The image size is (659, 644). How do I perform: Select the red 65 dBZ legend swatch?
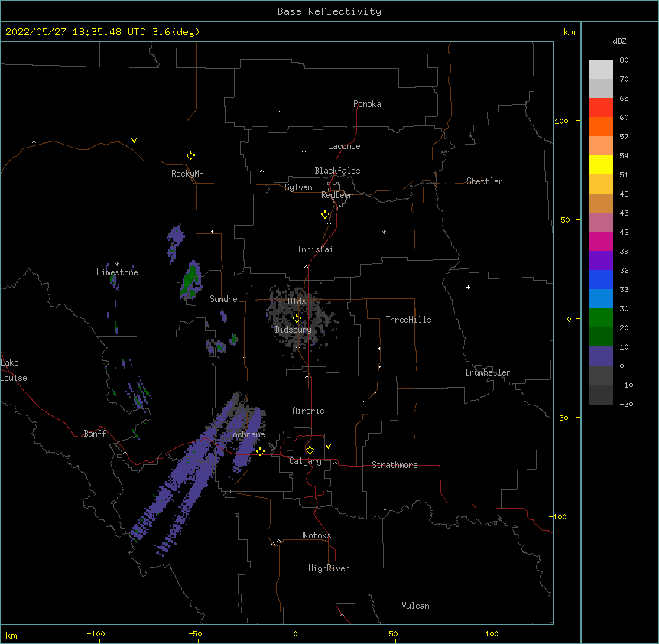(x=601, y=107)
